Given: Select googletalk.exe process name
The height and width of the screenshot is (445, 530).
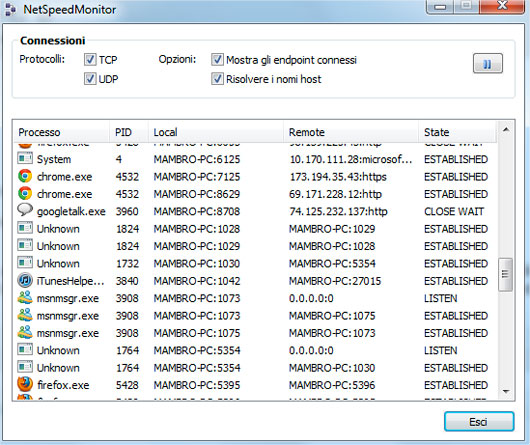Looking at the screenshot, I should 71,212.
